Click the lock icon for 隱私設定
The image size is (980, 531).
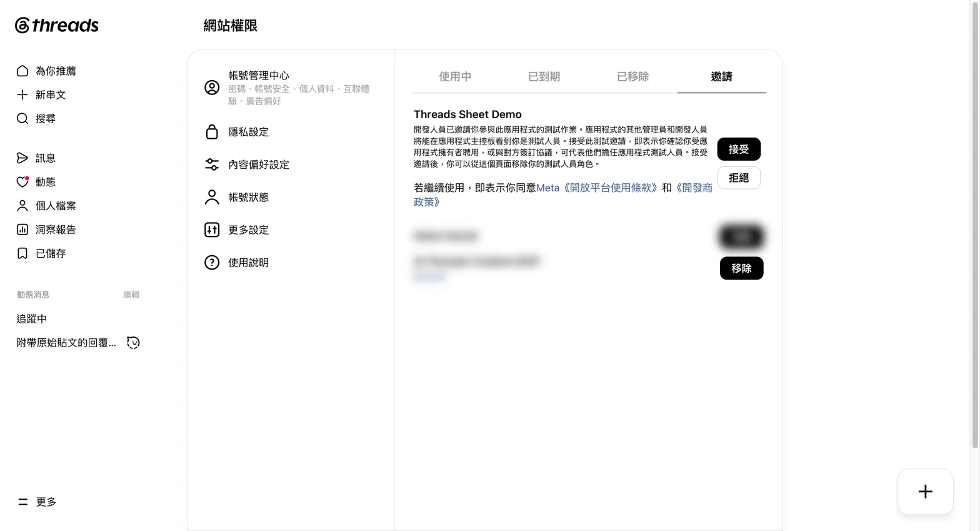click(212, 132)
